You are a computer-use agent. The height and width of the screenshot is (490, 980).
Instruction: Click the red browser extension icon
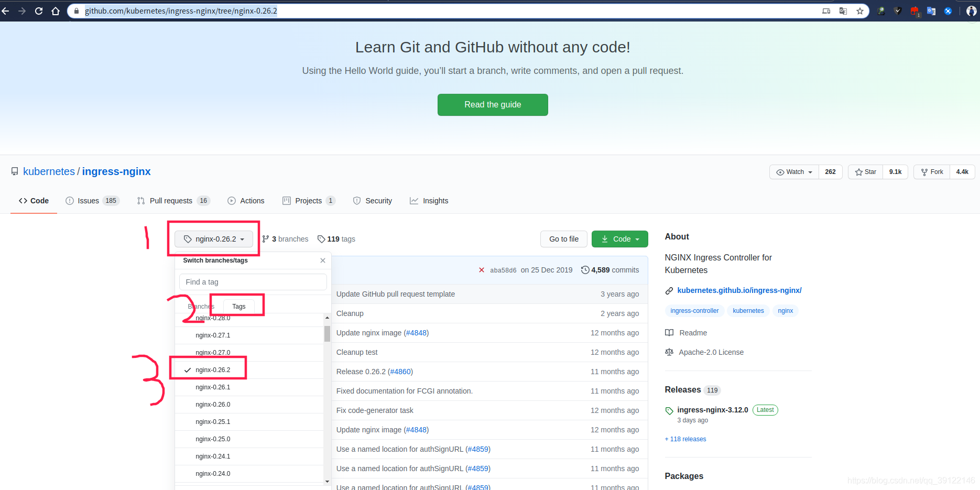[914, 11]
